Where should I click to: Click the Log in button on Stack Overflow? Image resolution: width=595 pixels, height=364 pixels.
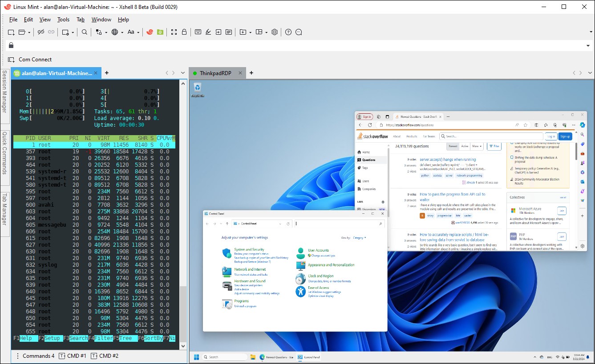click(551, 136)
